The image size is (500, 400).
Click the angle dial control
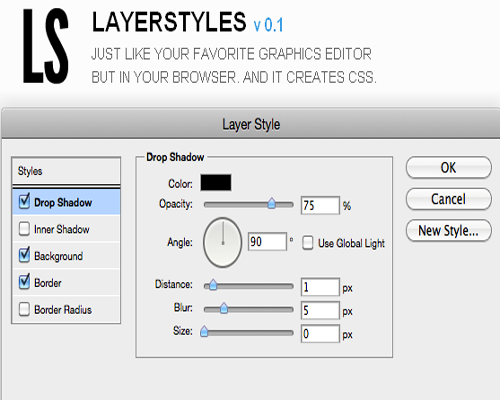(x=223, y=242)
